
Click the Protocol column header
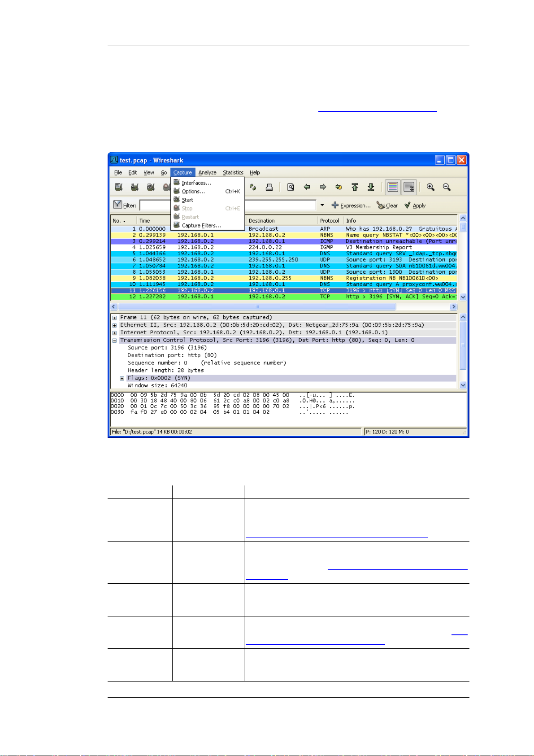(330, 221)
